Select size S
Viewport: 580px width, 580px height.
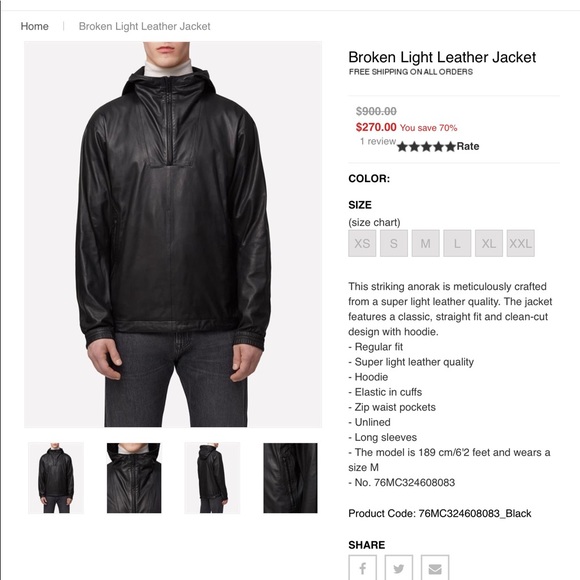click(394, 243)
